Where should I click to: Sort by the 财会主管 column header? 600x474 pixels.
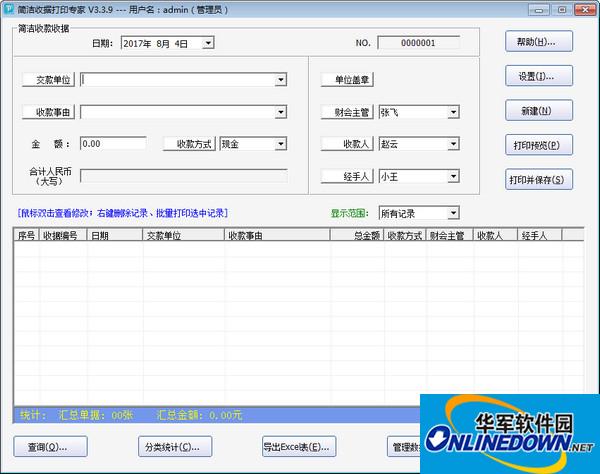coord(450,235)
